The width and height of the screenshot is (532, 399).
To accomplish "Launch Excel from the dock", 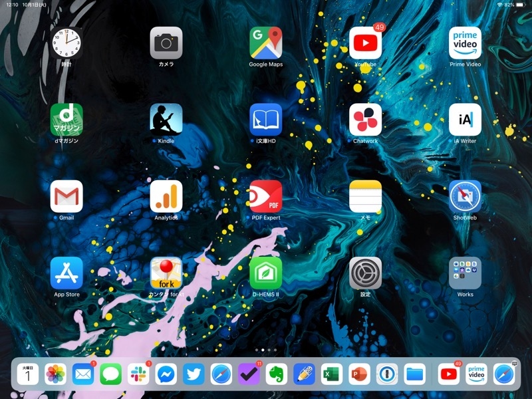I will (x=332, y=374).
